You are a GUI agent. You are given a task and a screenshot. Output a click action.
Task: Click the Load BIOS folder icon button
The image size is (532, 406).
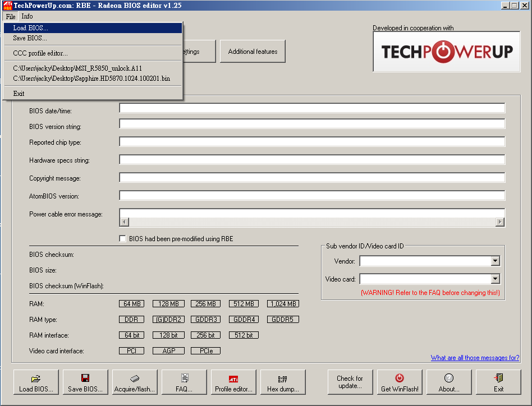36,382
